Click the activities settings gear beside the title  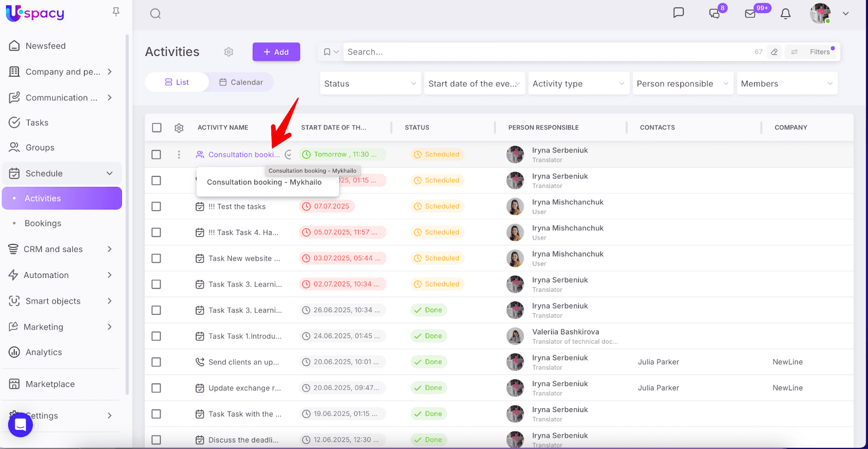click(229, 52)
